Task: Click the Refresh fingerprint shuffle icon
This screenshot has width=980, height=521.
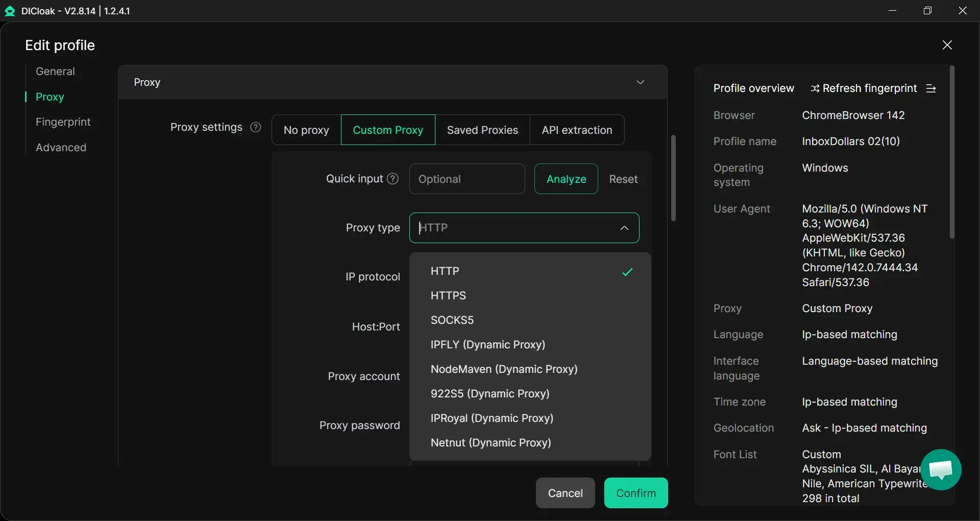Action: pyautogui.click(x=815, y=88)
